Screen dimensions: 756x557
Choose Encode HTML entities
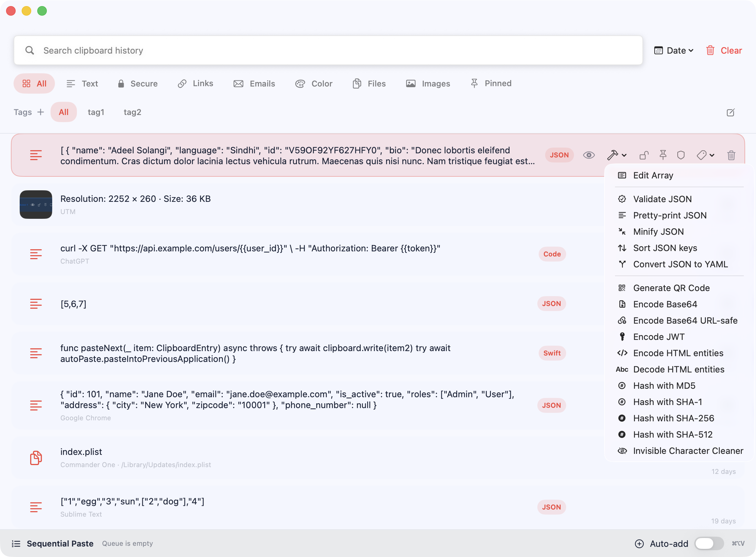(679, 353)
